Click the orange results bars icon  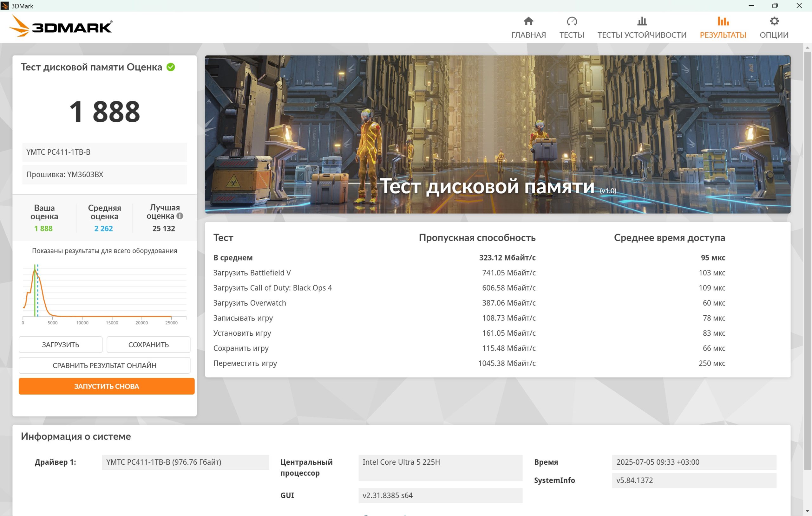[x=723, y=21]
